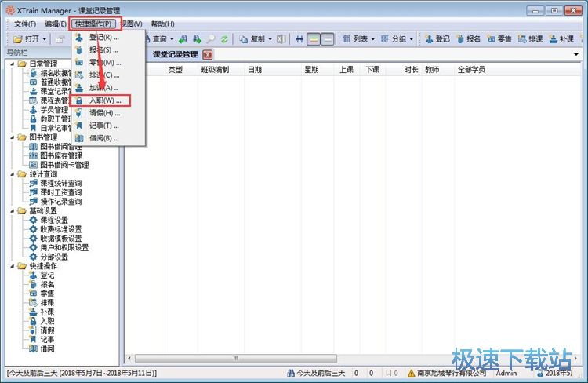
Task: Click the horizontal scrollbar thumb
Action: pos(236,358)
